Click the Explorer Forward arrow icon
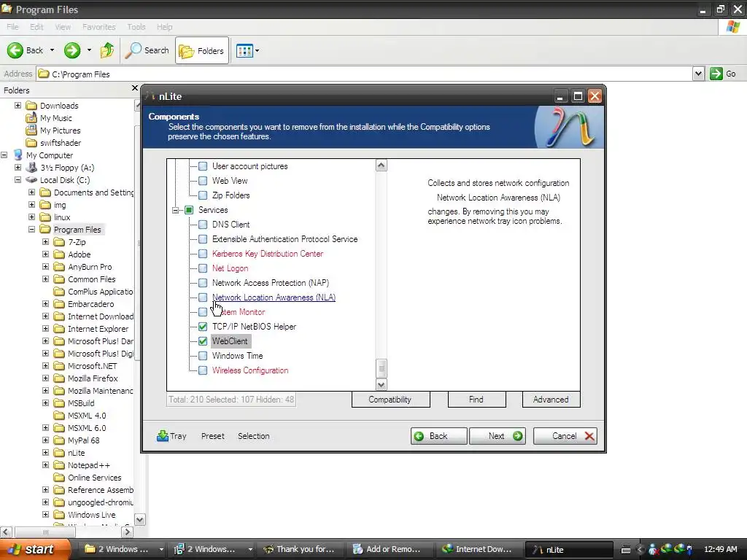 click(x=72, y=50)
